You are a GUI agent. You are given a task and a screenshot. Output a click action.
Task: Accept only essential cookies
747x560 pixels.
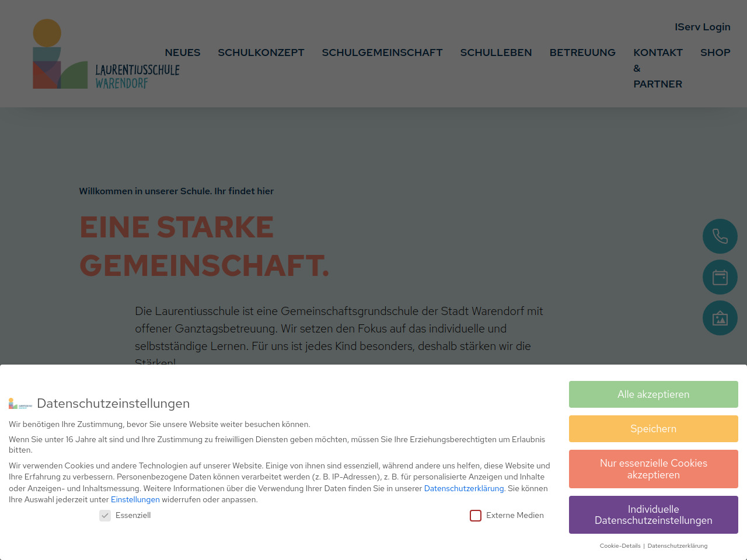(653, 469)
